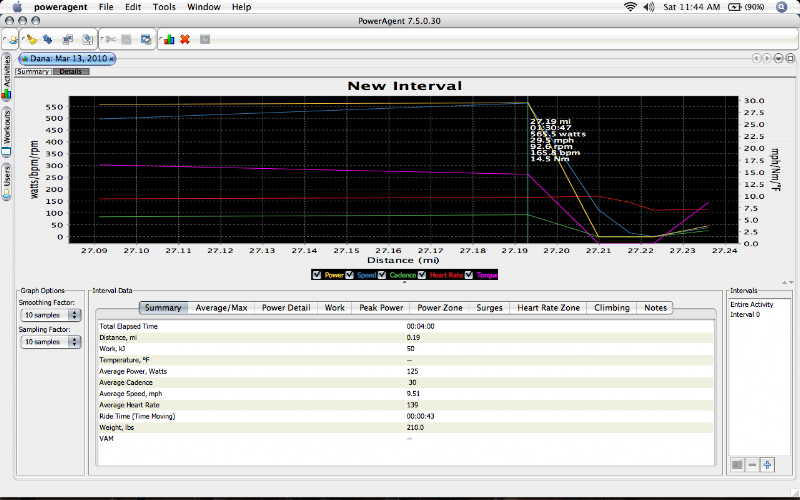Open the Tools menu
The width and height of the screenshot is (800, 500).
pos(164,7)
